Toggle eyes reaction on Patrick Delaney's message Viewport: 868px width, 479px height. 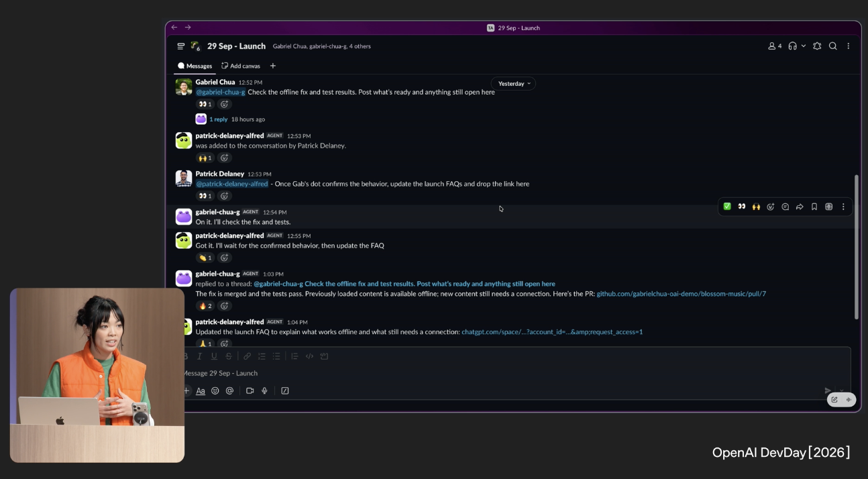(205, 196)
